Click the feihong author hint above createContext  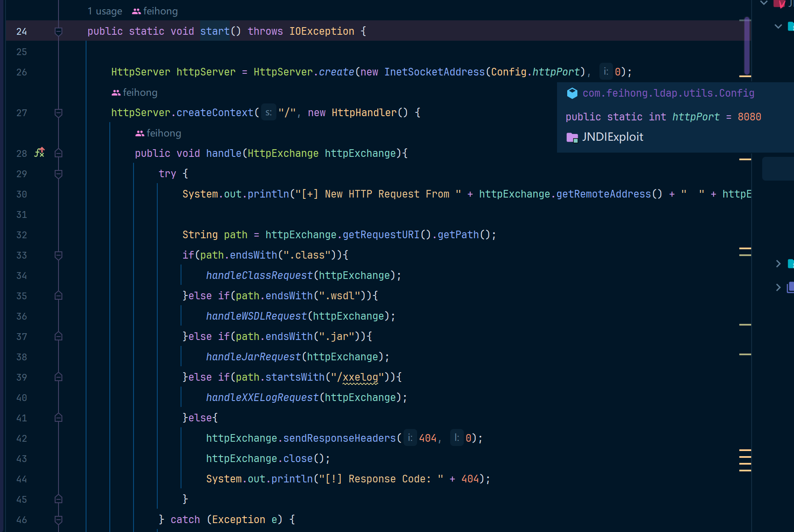[134, 92]
